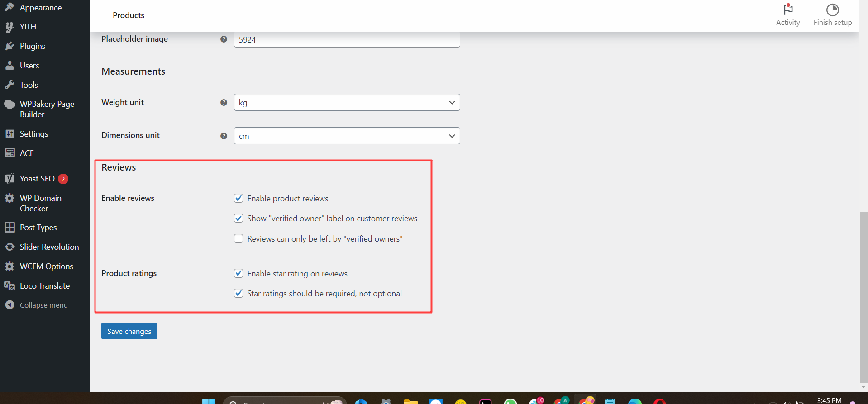
Task: Toggle Enable product reviews checkbox
Action: click(x=238, y=198)
